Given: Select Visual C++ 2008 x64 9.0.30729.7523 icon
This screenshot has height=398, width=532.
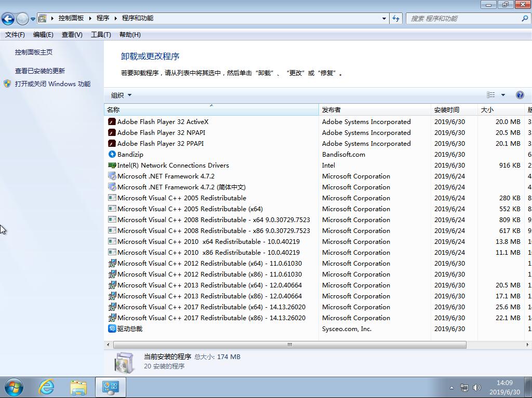Looking at the screenshot, I should tap(112, 219).
